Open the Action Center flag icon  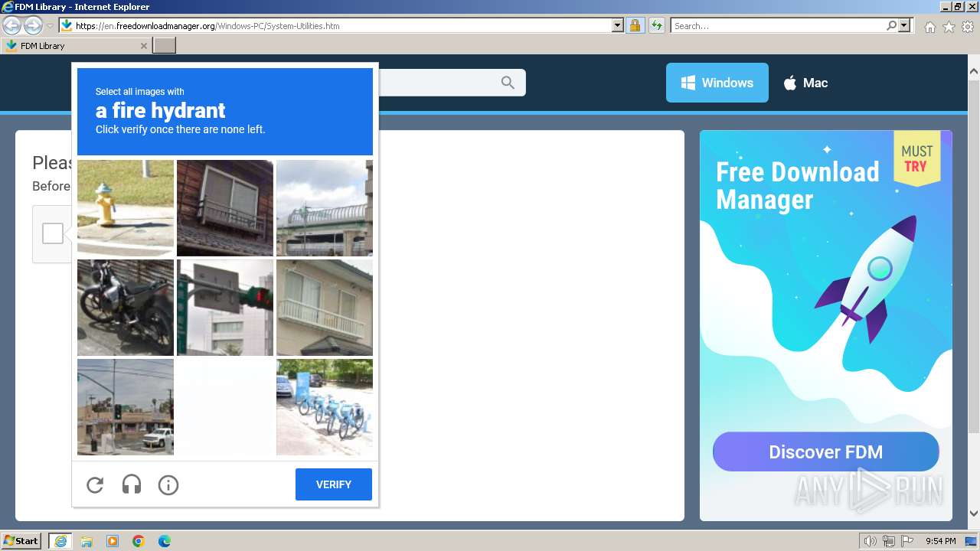coord(907,541)
